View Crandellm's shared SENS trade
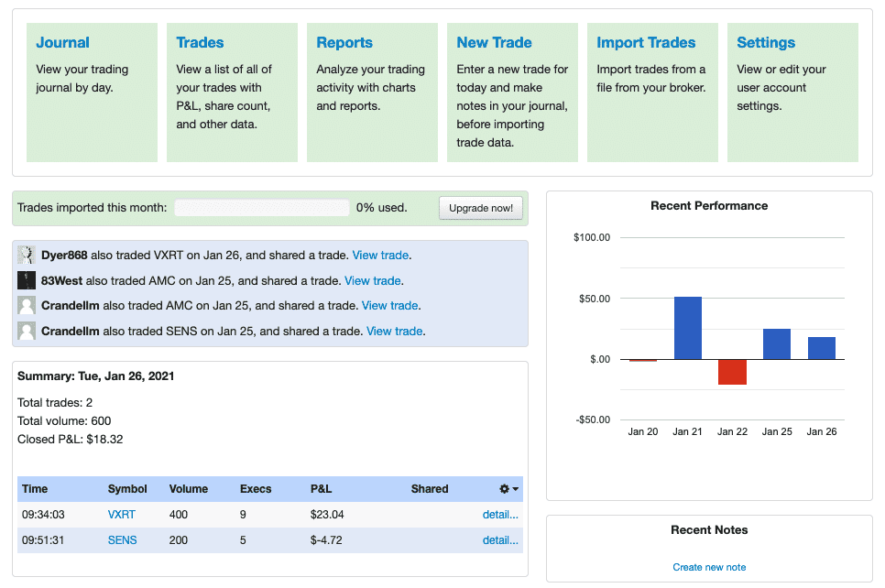Viewport: 885px width, 588px height. point(393,331)
